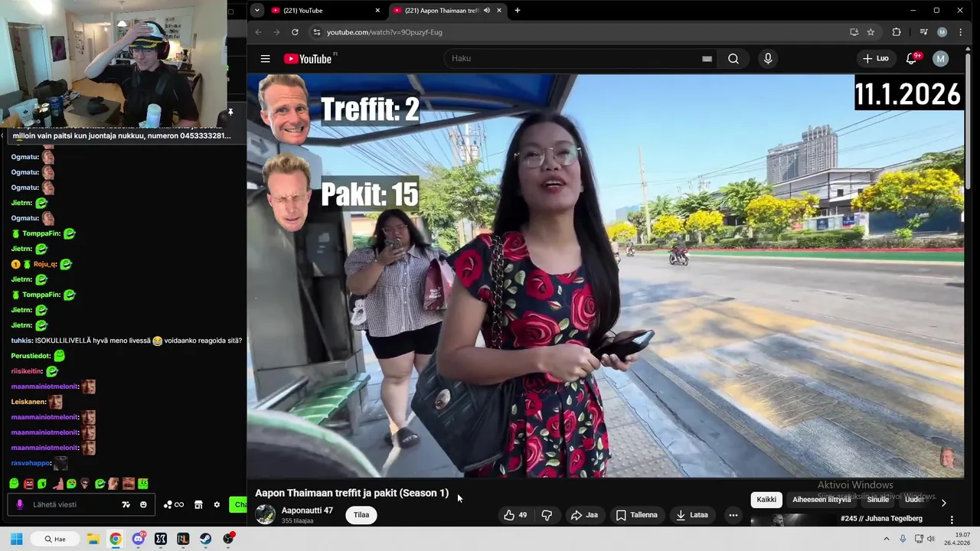Click the address bar URL text
980x551 pixels.
384,32
